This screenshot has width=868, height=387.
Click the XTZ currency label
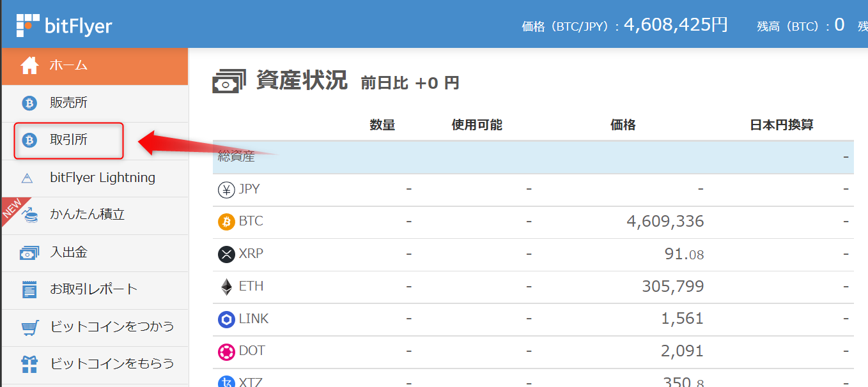(x=251, y=383)
